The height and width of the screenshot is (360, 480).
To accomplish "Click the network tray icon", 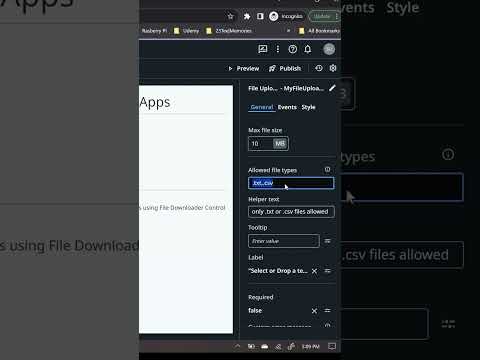I will coord(278,347).
